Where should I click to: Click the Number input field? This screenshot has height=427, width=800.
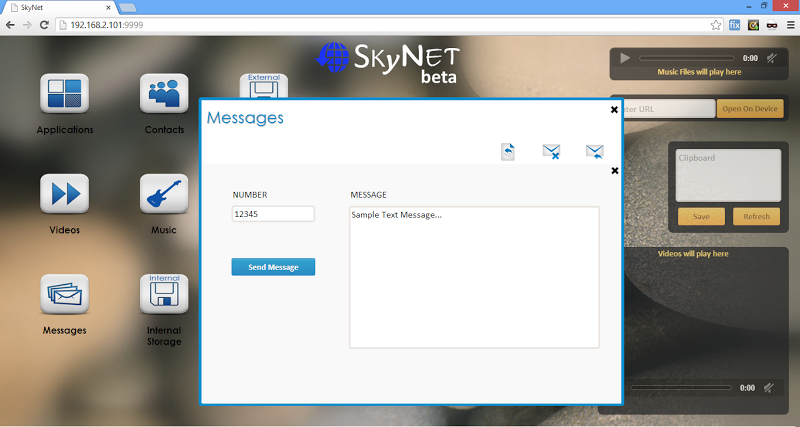pos(273,214)
